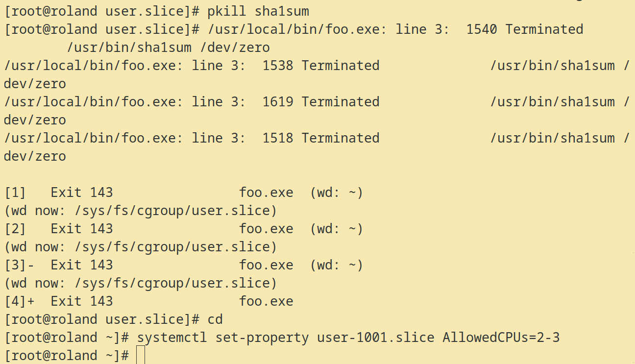The height and width of the screenshot is (364, 635).
Task: Click the indented "/usr/bin/sha1sum /dev/zero" line
Action: (x=169, y=48)
